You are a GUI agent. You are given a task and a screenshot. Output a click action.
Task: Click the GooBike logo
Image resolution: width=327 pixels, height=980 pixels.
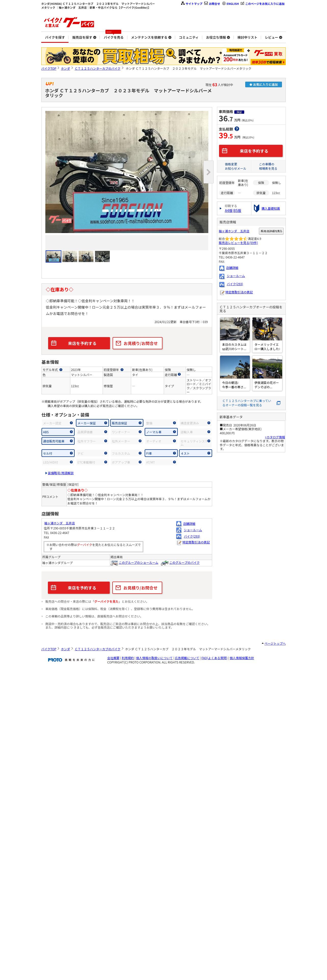pos(69,22)
